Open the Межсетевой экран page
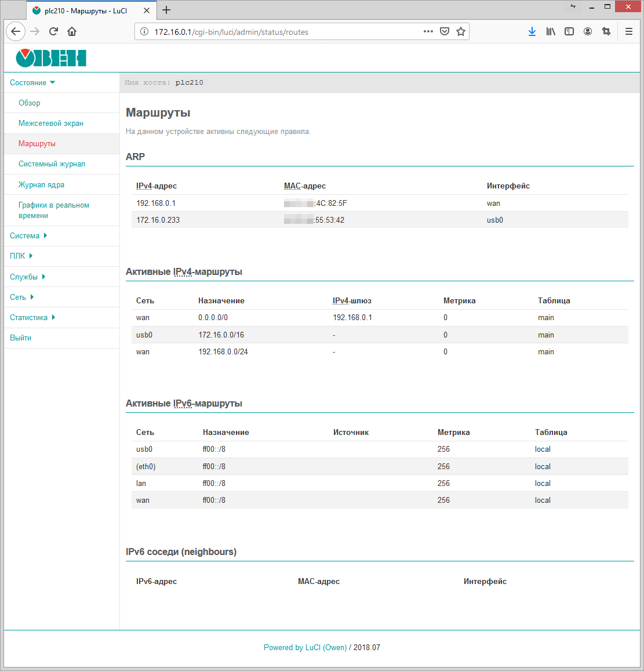The width and height of the screenshot is (644, 671). 51,124
